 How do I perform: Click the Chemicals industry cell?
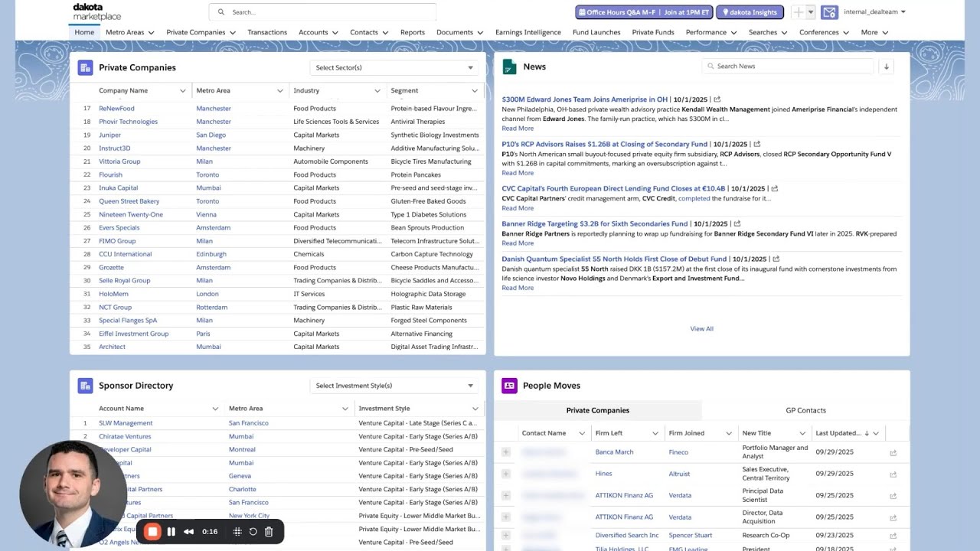309,254
